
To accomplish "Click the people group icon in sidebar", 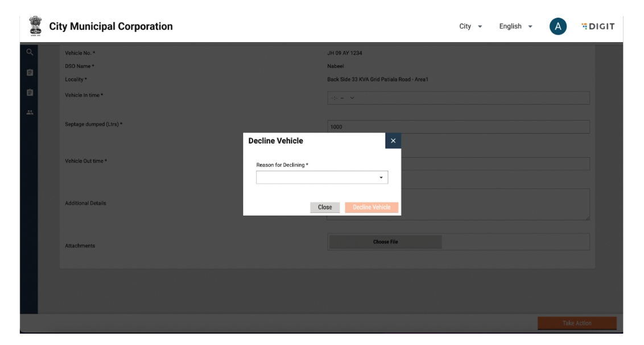I will [x=29, y=113].
